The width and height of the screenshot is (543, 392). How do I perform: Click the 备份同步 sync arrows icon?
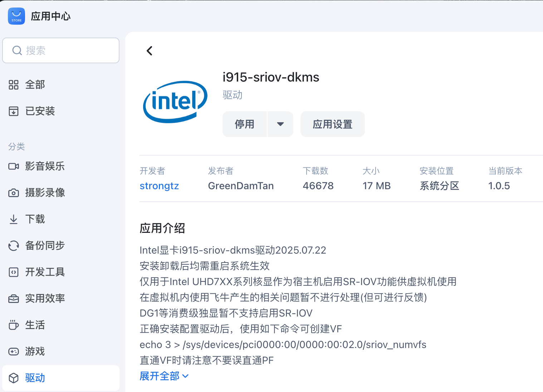tap(14, 246)
